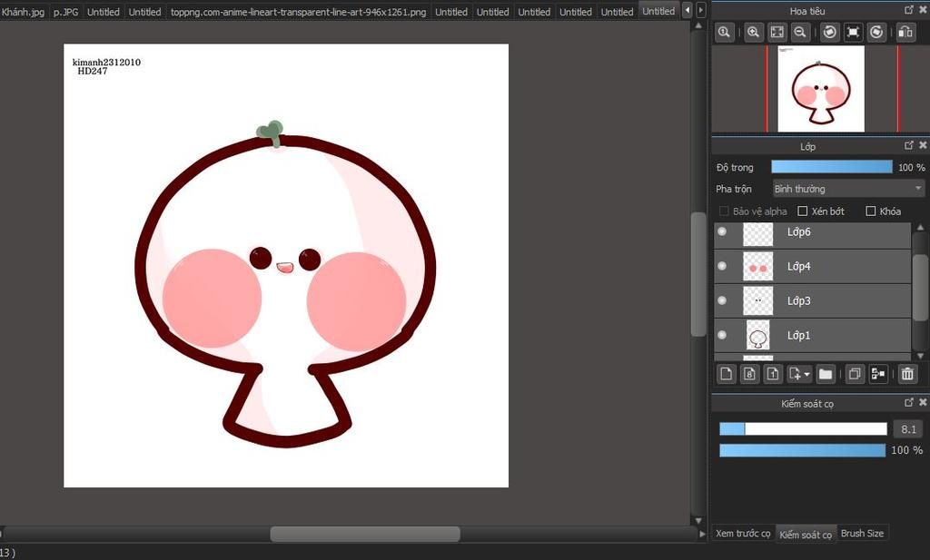Add a new color layer
The image size is (930, 560).
tap(726, 374)
